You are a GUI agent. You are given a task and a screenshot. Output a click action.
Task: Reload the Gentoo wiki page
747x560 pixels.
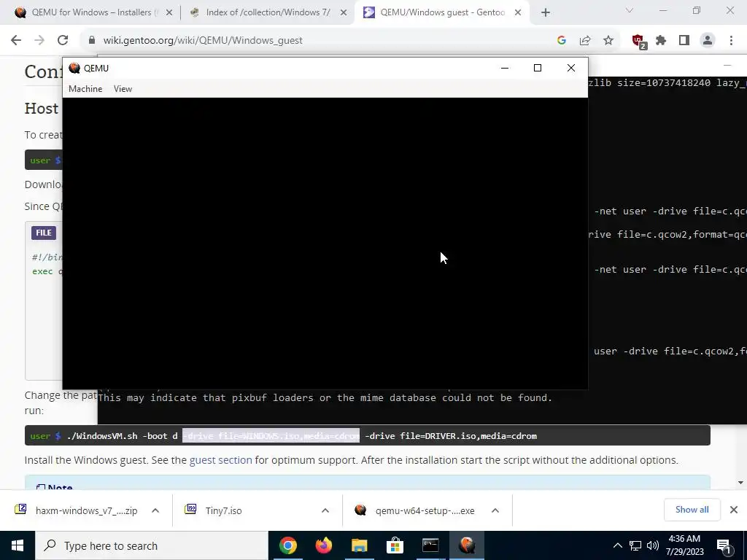pos(63,41)
